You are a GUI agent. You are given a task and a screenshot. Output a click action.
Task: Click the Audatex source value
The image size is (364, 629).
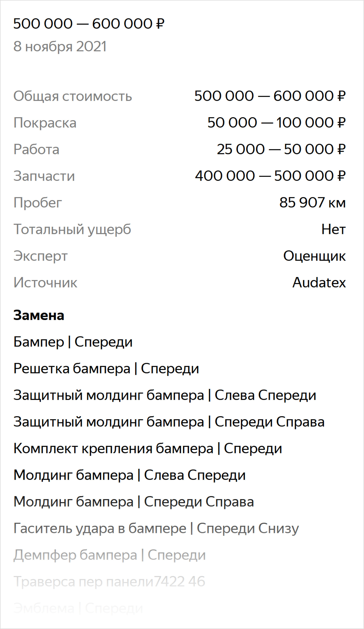(319, 283)
